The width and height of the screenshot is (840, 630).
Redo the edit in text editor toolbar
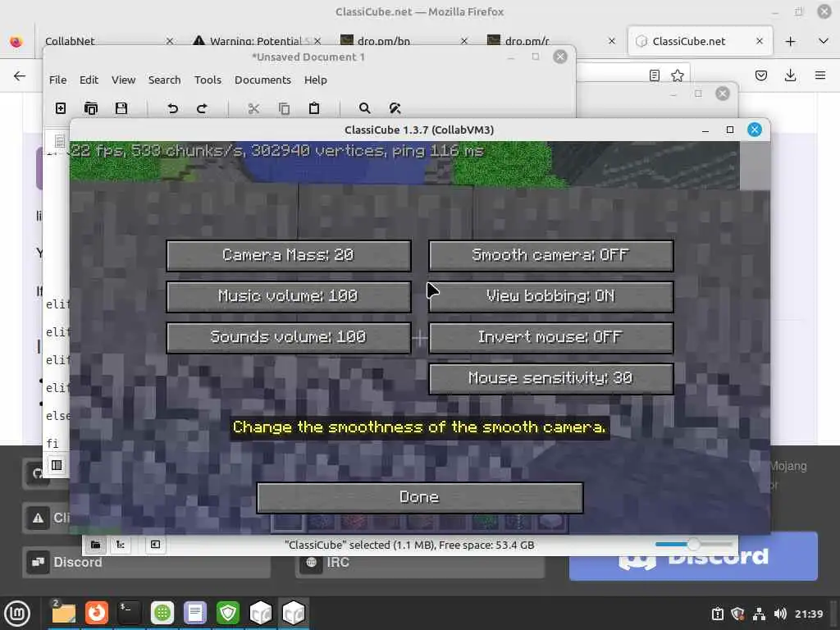point(202,108)
